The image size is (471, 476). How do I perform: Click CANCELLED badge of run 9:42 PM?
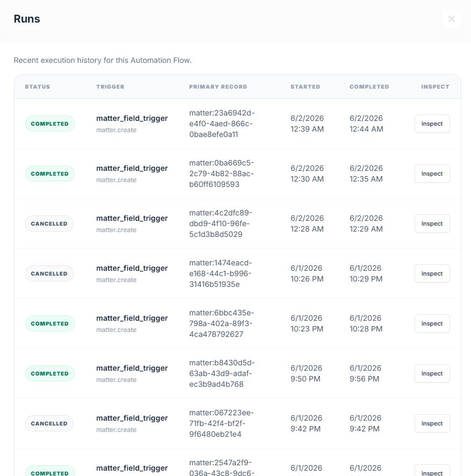pos(49,423)
